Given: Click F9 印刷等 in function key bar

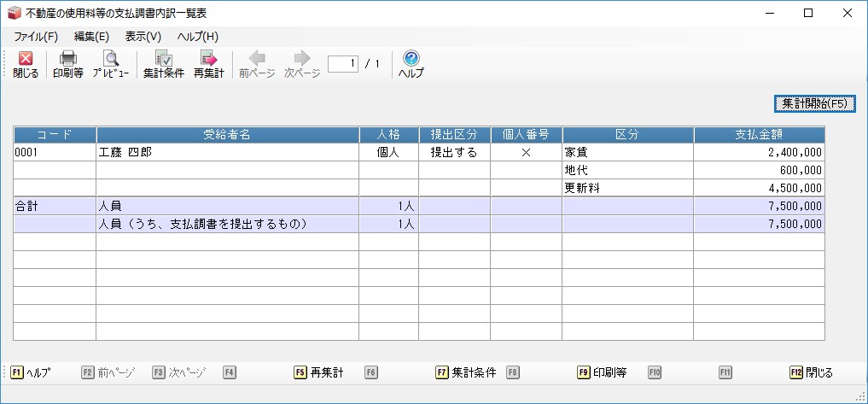Looking at the screenshot, I should (x=602, y=372).
